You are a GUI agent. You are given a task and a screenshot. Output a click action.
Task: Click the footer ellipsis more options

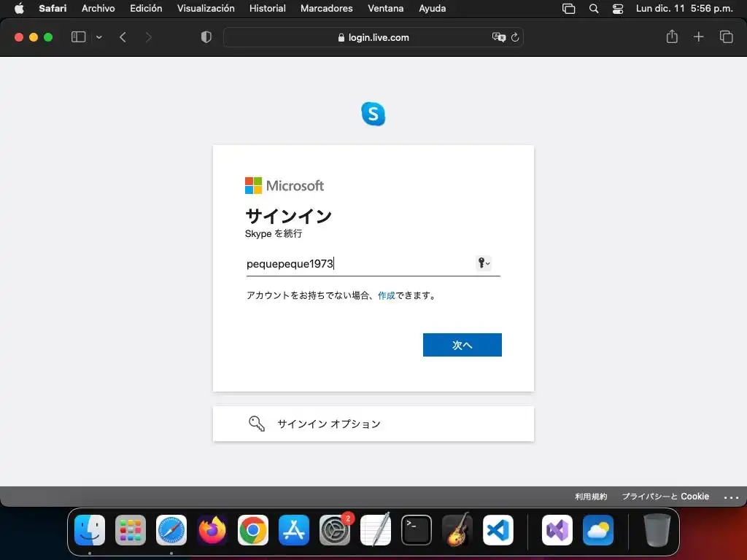(x=731, y=497)
